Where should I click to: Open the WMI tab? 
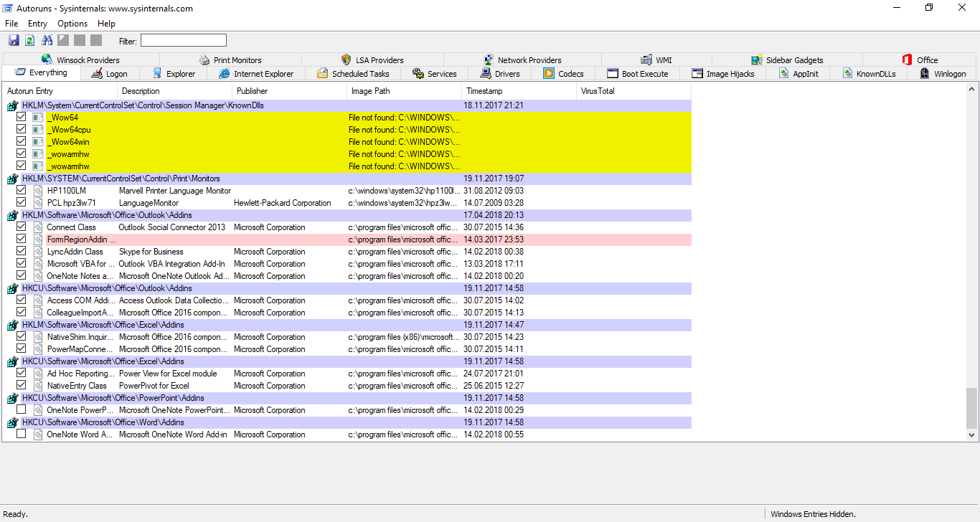(x=656, y=60)
